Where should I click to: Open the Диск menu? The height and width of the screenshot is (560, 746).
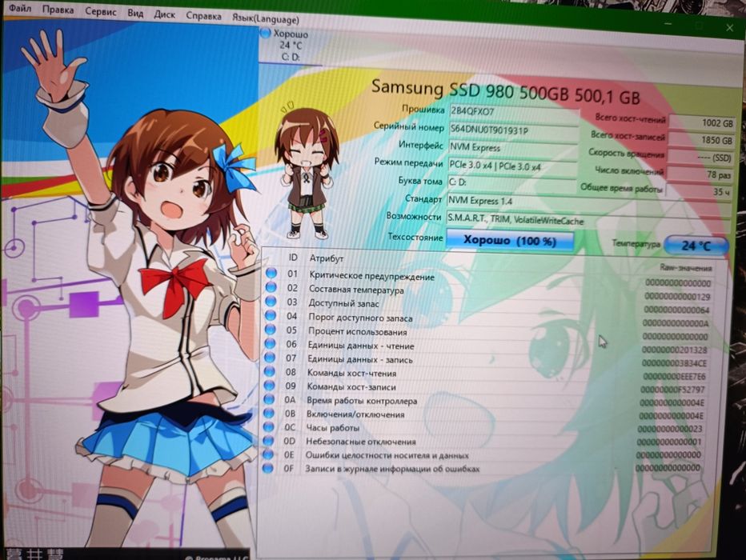point(164,14)
